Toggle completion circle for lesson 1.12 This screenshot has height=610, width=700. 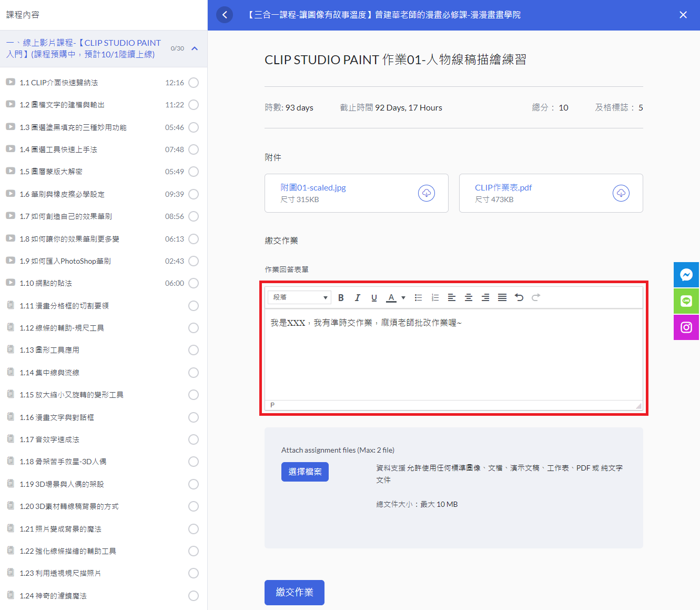point(194,328)
